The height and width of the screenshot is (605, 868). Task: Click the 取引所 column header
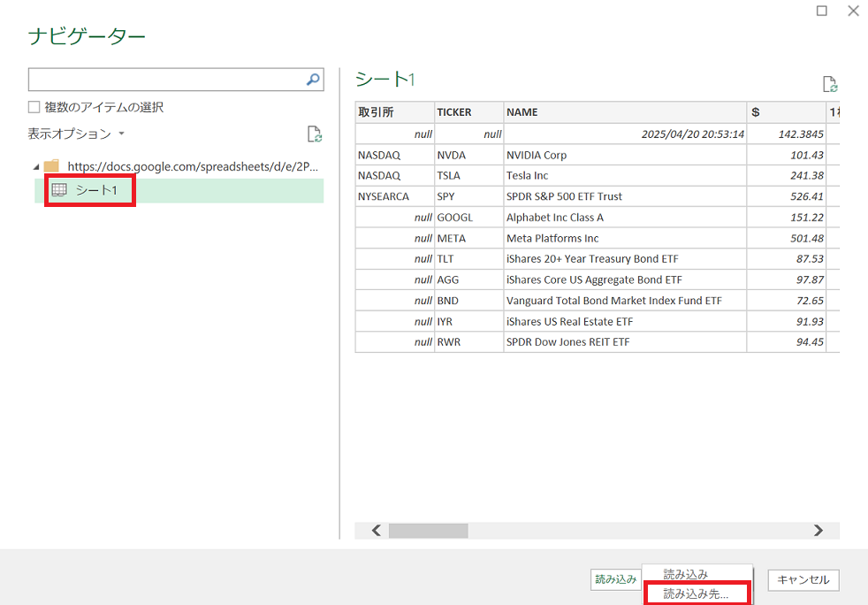tap(395, 112)
